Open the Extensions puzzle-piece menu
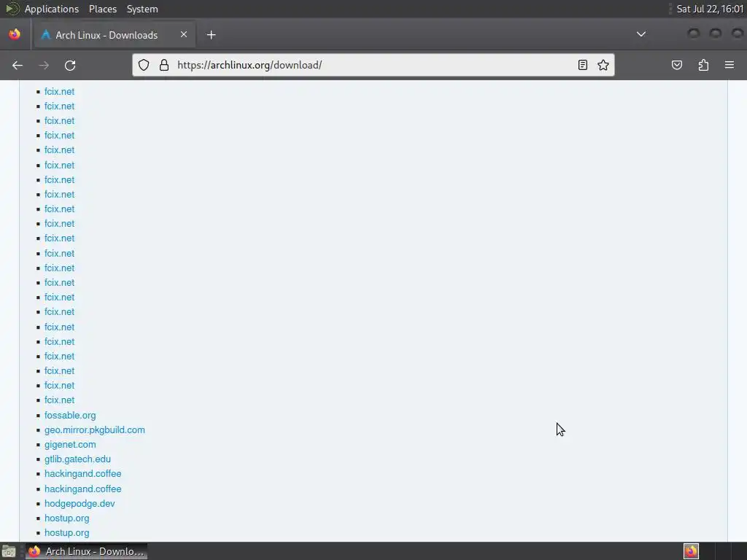This screenshot has width=747, height=560. pos(703,65)
